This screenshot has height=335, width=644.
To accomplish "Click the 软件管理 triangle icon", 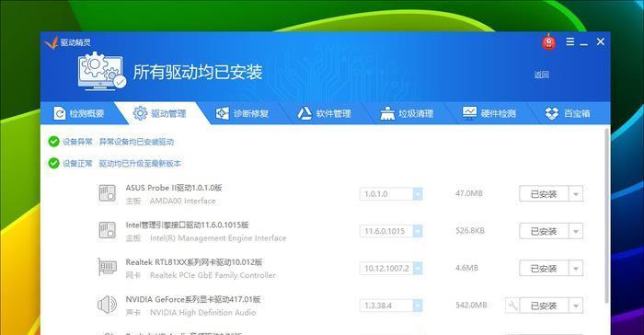I will pos(305,113).
